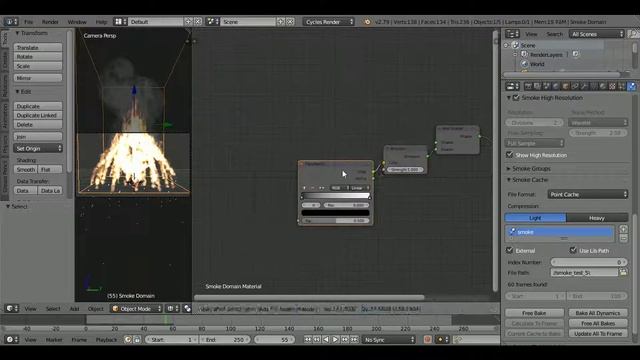Open Cycles Render engine dropdown
This screenshot has width=640, height=360.
point(329,22)
